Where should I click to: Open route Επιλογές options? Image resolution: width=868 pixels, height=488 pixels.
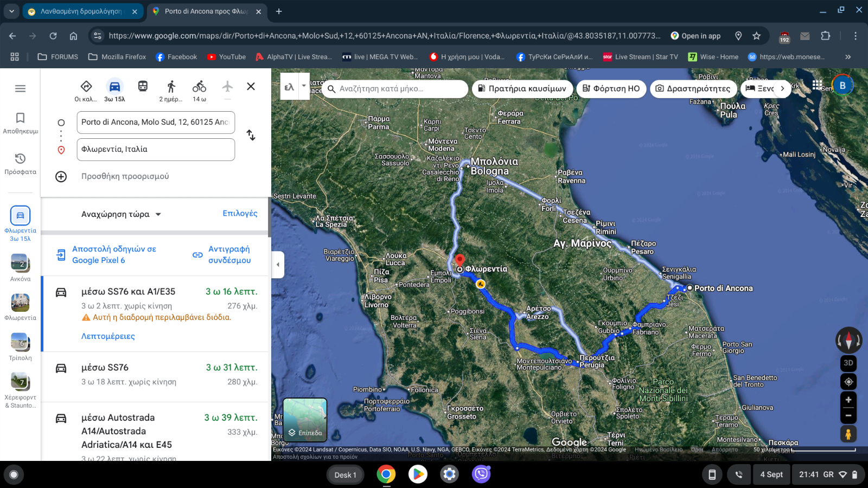240,214
